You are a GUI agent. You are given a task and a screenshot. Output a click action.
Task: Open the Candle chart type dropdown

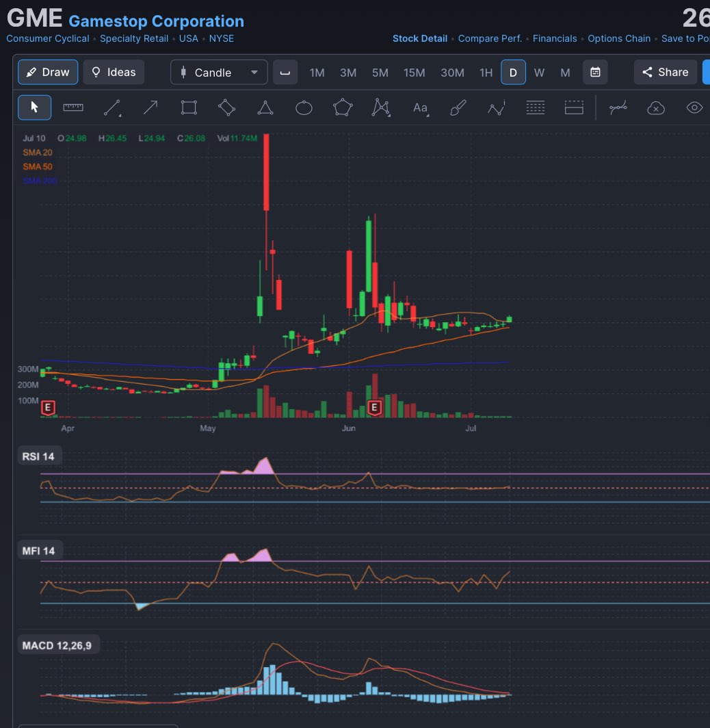coord(219,73)
